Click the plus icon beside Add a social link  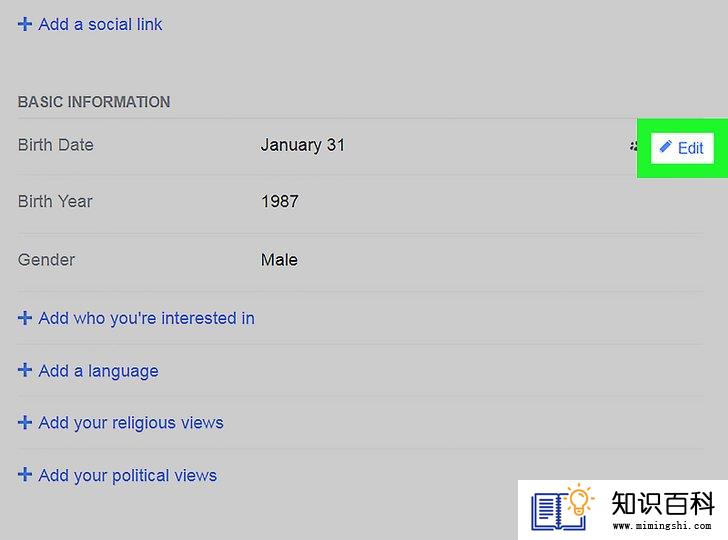[x=25, y=24]
